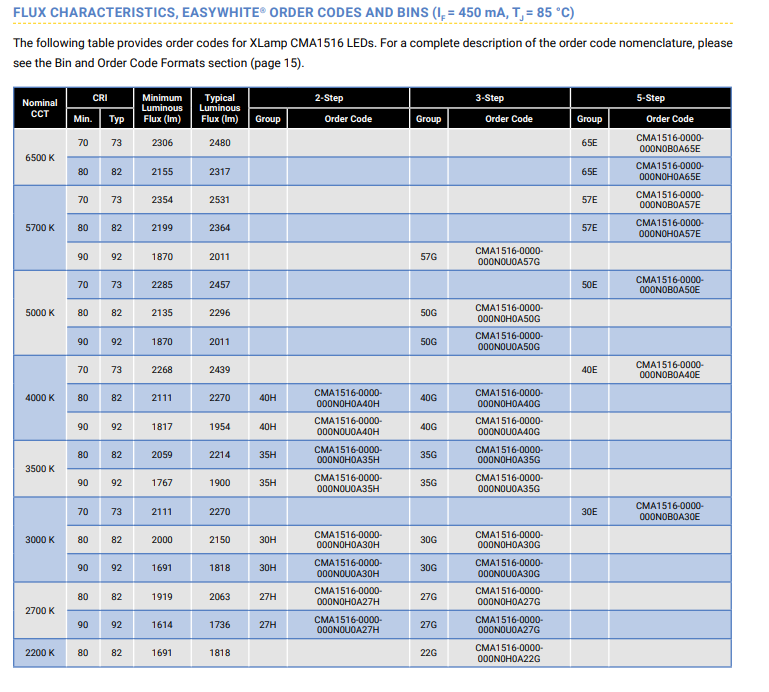Click the Typical Luminous Flux column header
Viewport: 769px width, 692px height.
tap(220, 108)
